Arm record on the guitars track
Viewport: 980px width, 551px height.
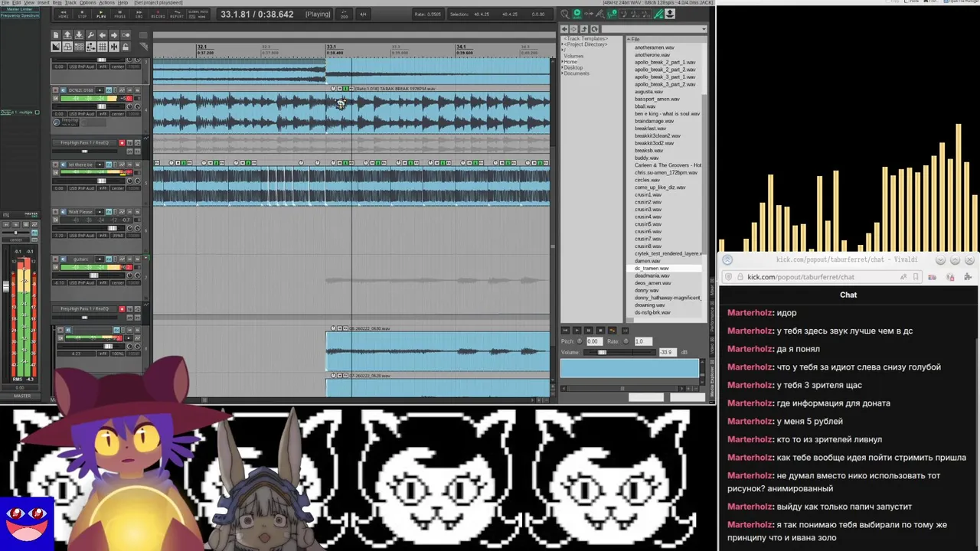pos(55,259)
